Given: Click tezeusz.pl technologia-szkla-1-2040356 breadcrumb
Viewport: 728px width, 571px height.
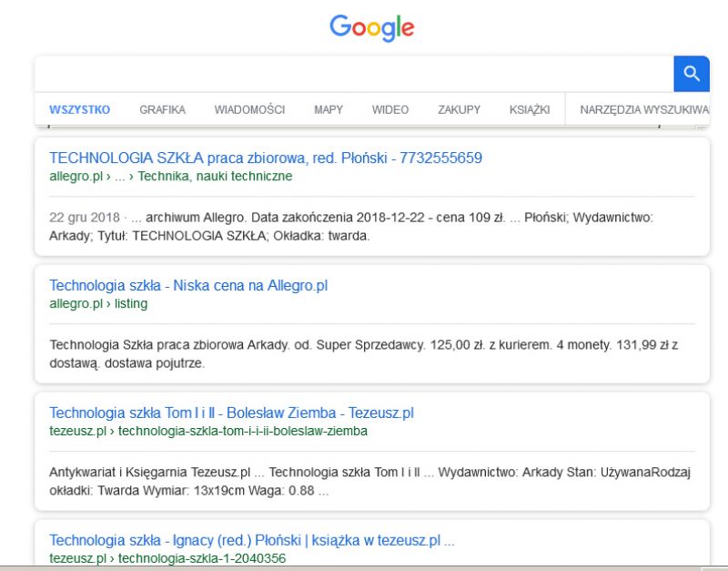Looking at the screenshot, I should click(x=167, y=558).
